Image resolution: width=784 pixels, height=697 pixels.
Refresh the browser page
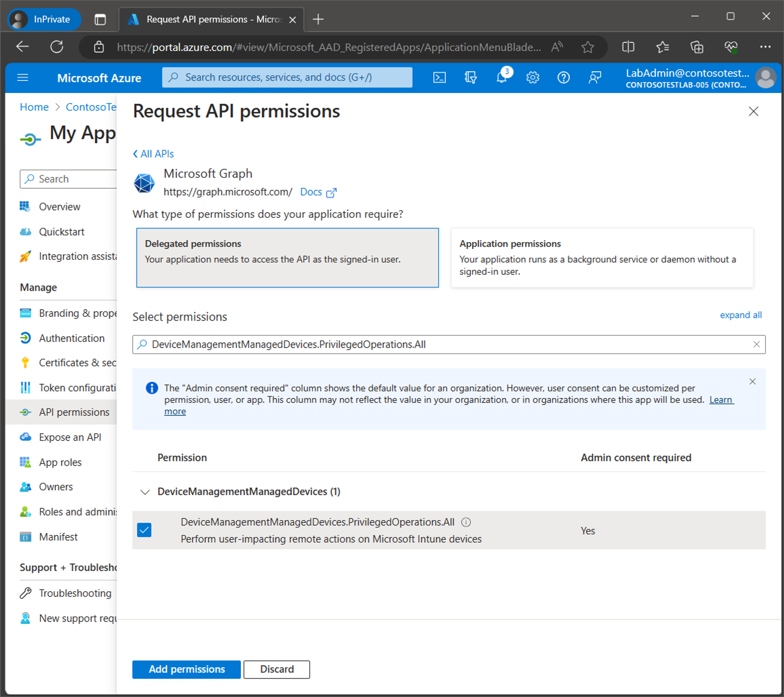tap(57, 47)
